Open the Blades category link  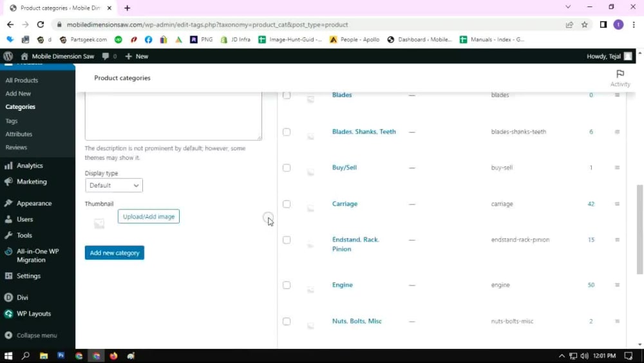[342, 95]
